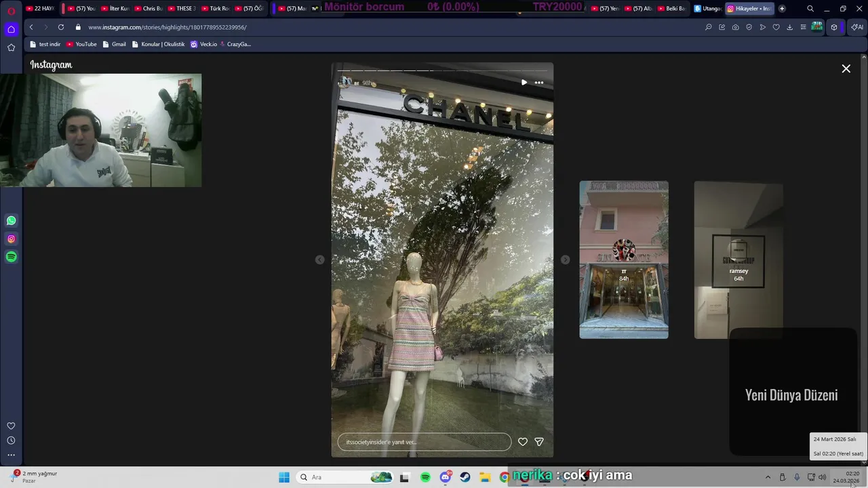
Task: Open the Opera sidebar home icon
Action: [12, 29]
